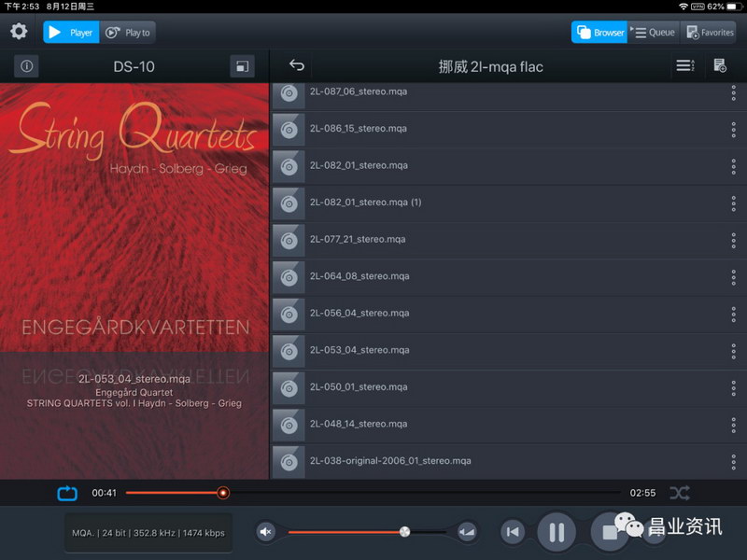The image size is (747, 560).
Task: Click disc icon of 2L-050_01_stereo.mqa
Action: tap(289, 388)
